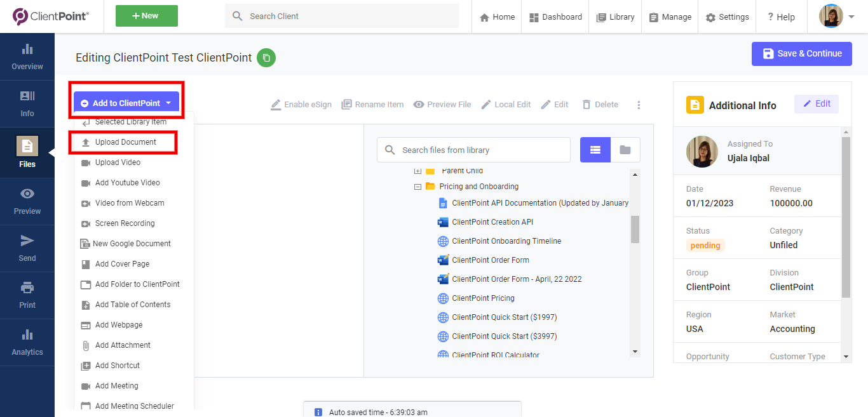The width and height of the screenshot is (868, 417).
Task: Go to Home in the top navigation
Action: pyautogui.click(x=497, y=17)
